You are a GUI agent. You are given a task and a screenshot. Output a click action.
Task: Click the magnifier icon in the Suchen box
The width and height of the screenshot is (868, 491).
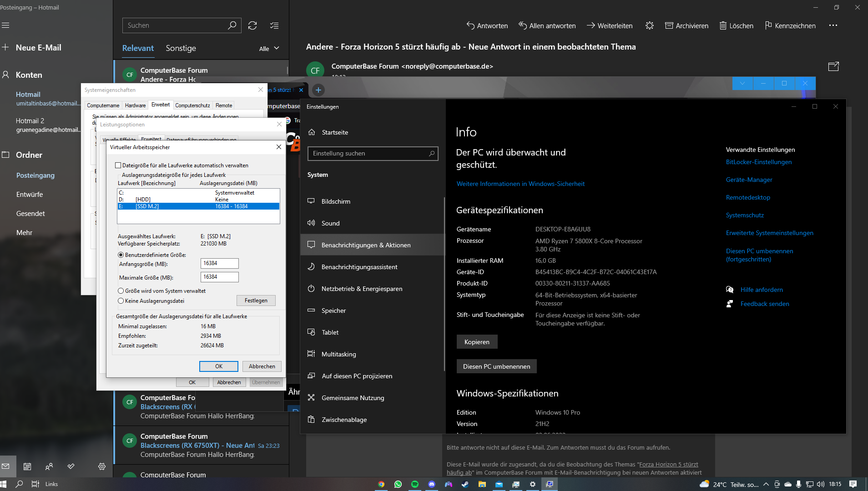click(232, 25)
